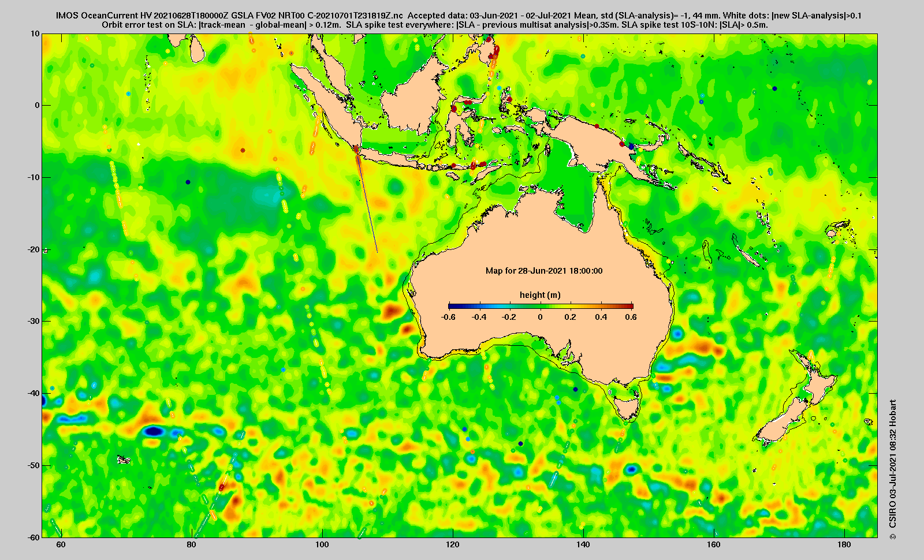Click the sea level height colorbar

541,307
